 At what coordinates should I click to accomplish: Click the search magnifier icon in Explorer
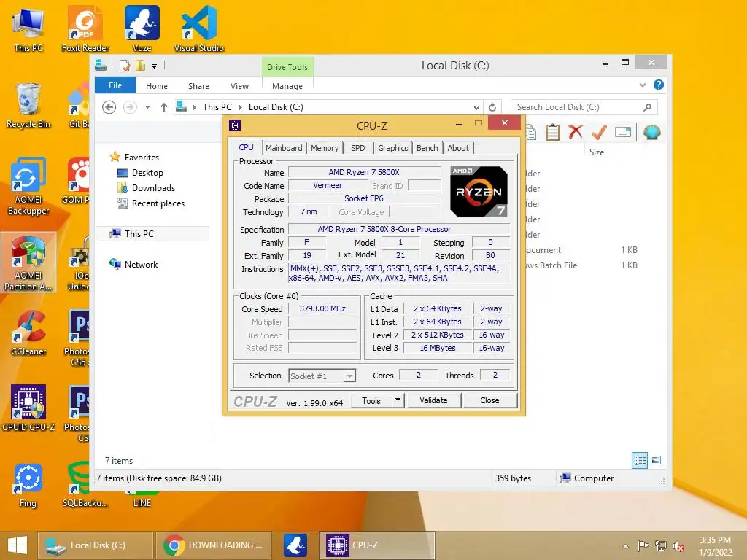pyautogui.click(x=647, y=107)
